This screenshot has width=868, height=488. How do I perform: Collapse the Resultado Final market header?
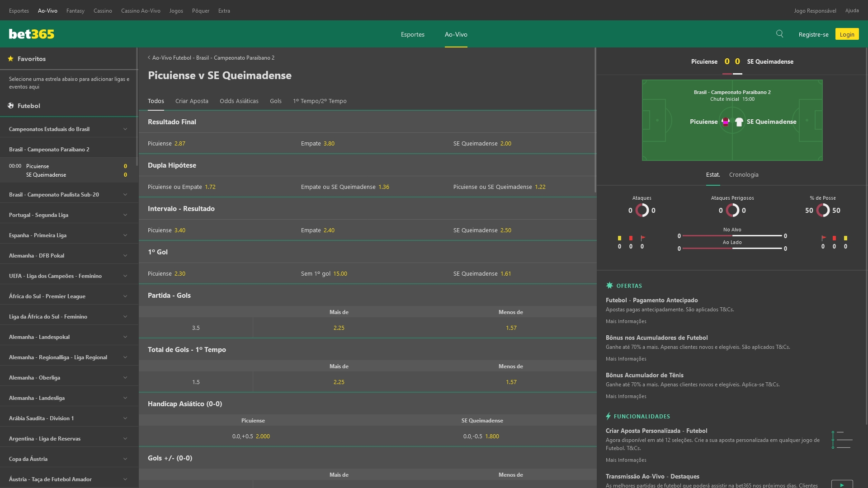click(368, 122)
